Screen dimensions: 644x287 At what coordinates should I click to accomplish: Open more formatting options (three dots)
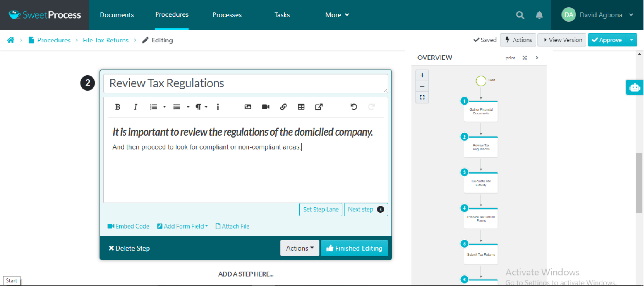coord(218,107)
